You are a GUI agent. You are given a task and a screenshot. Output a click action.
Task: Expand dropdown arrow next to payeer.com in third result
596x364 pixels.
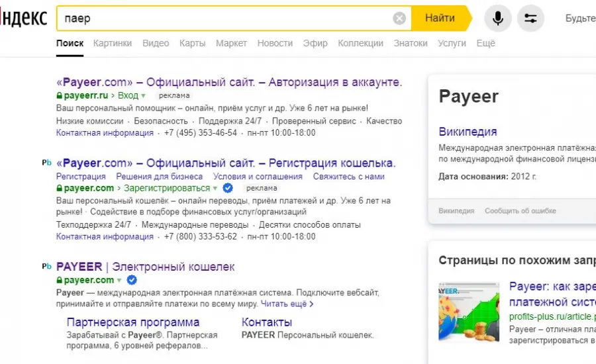tap(119, 281)
